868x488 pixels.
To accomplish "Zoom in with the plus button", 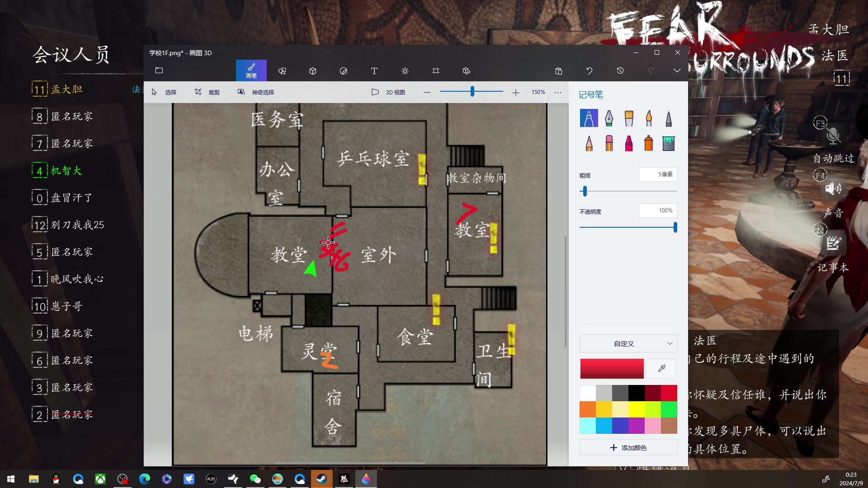I will point(516,92).
